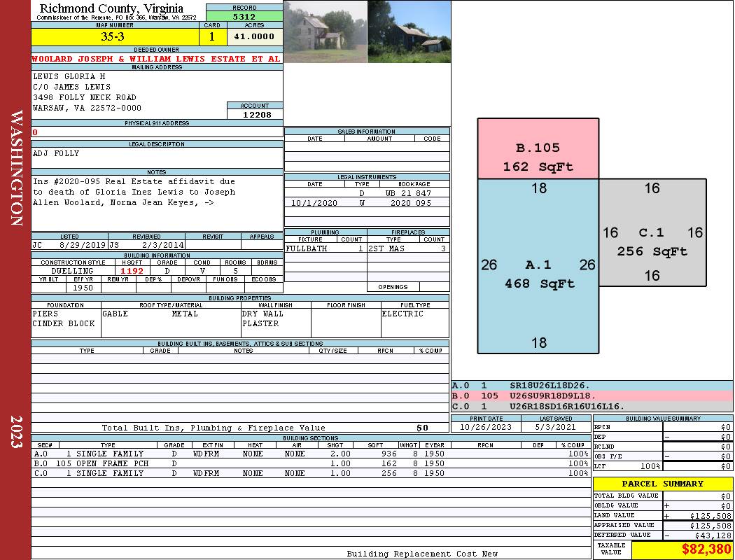Screen dimensions: 735x560
Task: Click the WASHINGTON district sidebar label
Action: pos(16,168)
